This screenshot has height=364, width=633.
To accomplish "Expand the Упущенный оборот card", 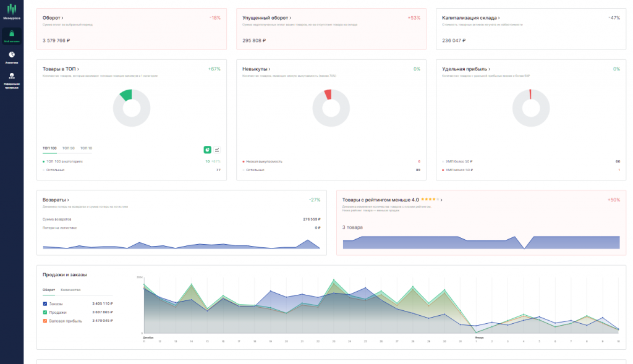I will point(267,18).
